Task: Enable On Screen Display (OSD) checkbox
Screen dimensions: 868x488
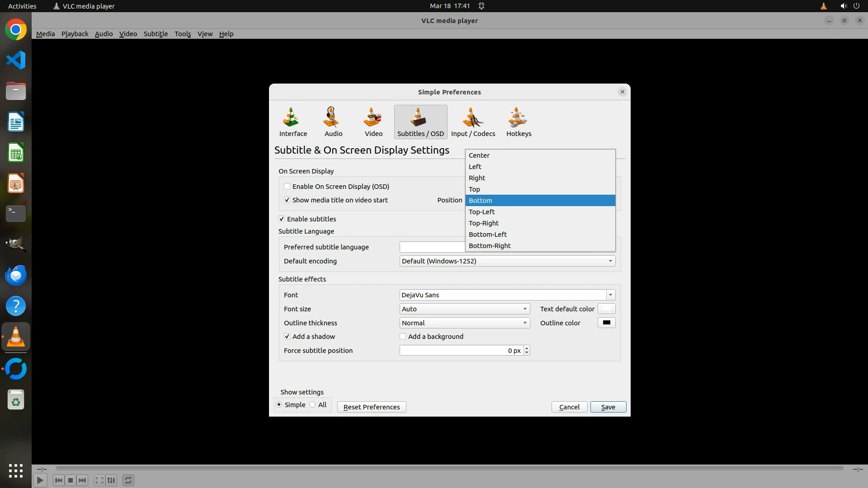Action: 287,187
